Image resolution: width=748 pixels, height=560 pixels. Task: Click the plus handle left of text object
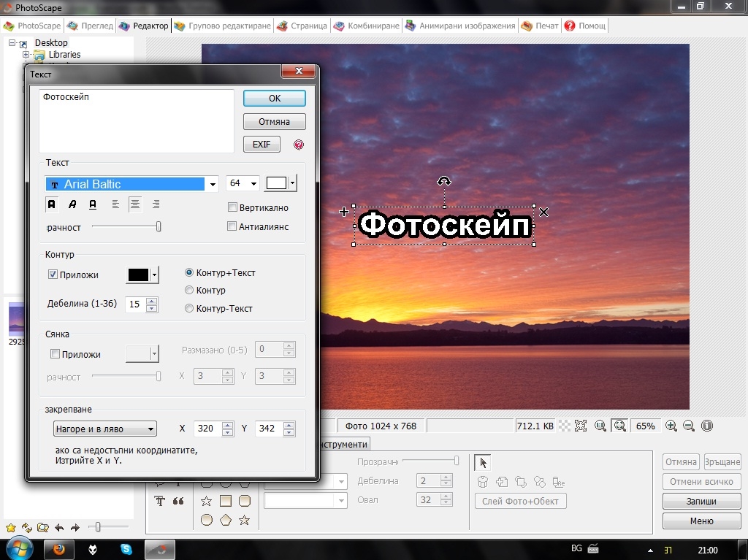pos(344,212)
